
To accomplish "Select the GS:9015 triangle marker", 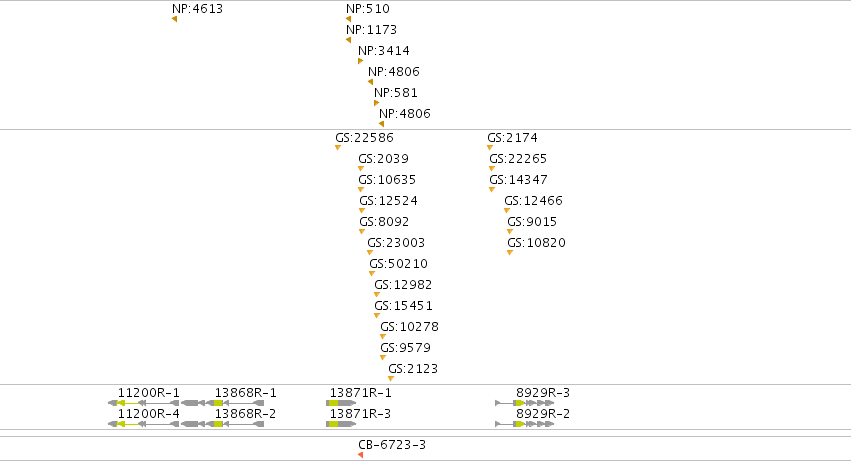I will point(510,232).
